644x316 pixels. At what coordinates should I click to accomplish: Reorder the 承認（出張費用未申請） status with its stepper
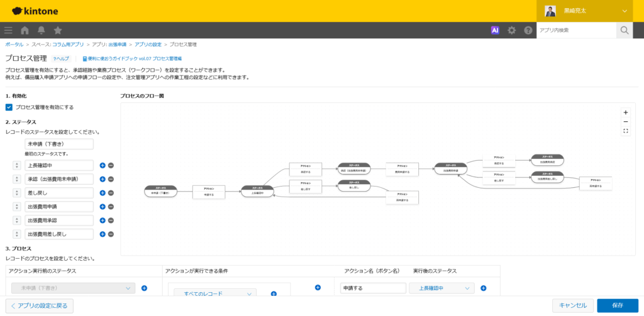tap(17, 179)
